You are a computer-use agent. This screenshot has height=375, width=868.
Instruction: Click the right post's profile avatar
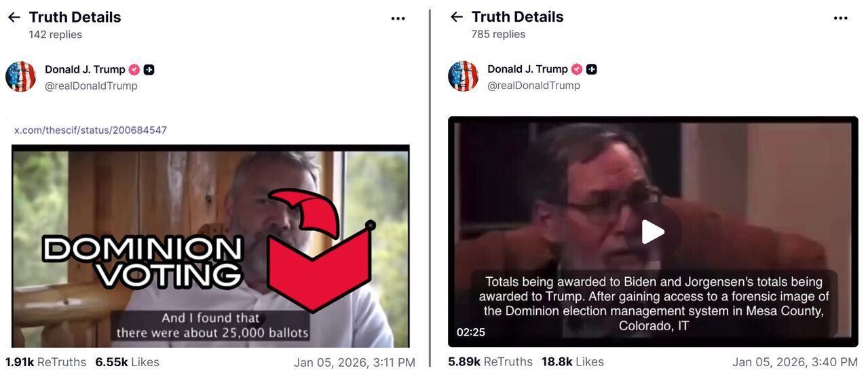pyautogui.click(x=463, y=76)
